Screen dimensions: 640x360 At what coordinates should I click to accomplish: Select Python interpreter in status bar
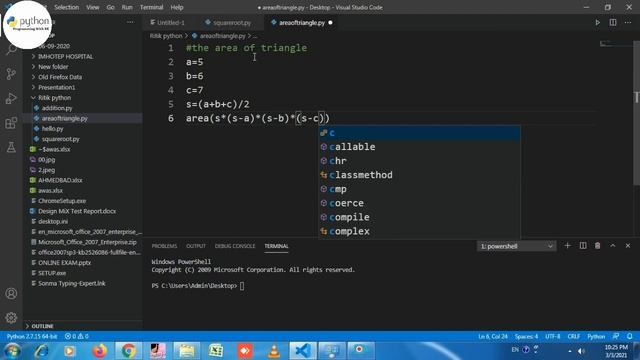click(x=32, y=336)
